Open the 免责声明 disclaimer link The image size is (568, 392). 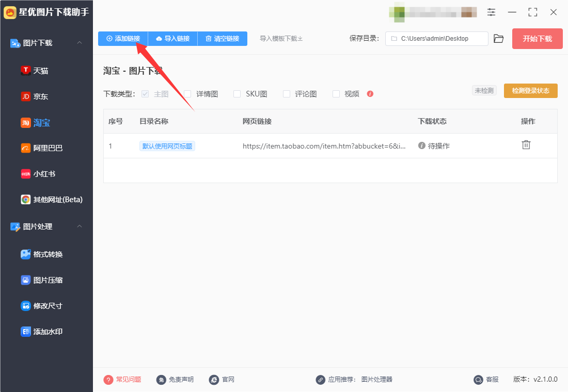click(175, 379)
